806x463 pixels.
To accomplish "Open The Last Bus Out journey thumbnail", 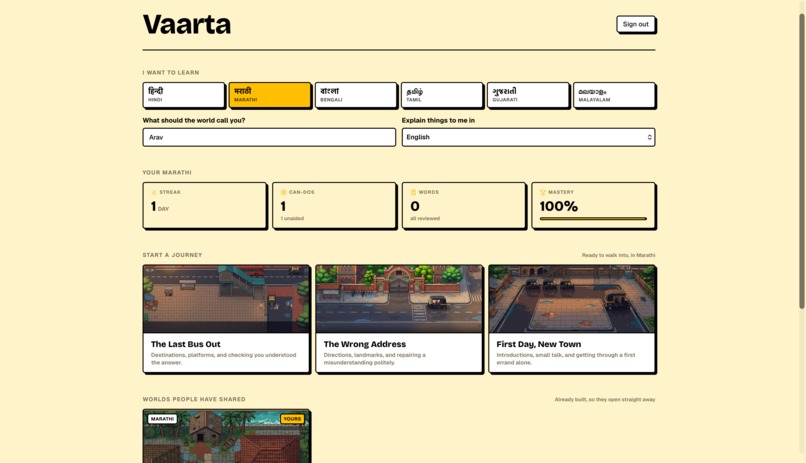I will tap(226, 299).
